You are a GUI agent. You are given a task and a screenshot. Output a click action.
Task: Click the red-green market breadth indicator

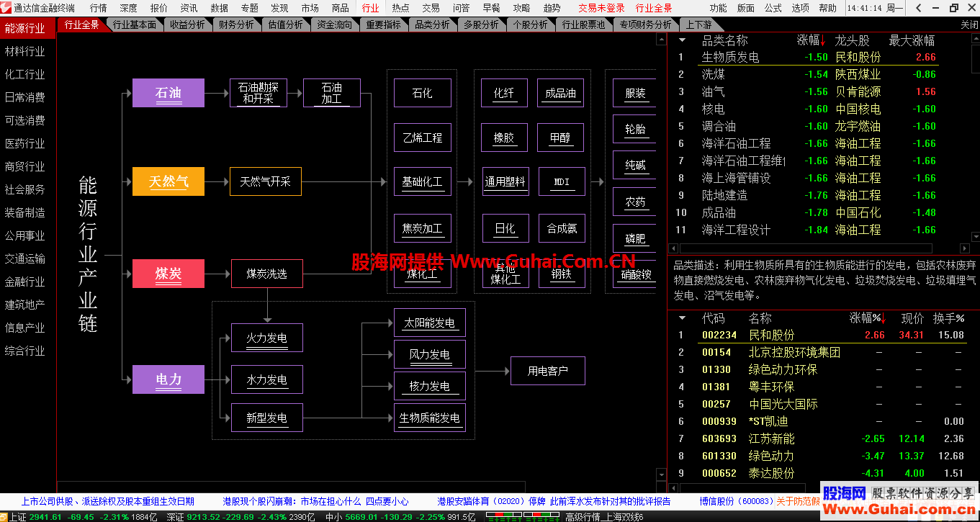524,516
